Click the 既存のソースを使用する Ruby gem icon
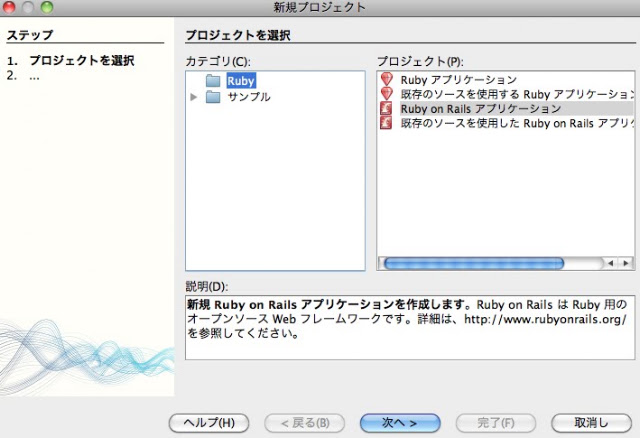 click(387, 94)
